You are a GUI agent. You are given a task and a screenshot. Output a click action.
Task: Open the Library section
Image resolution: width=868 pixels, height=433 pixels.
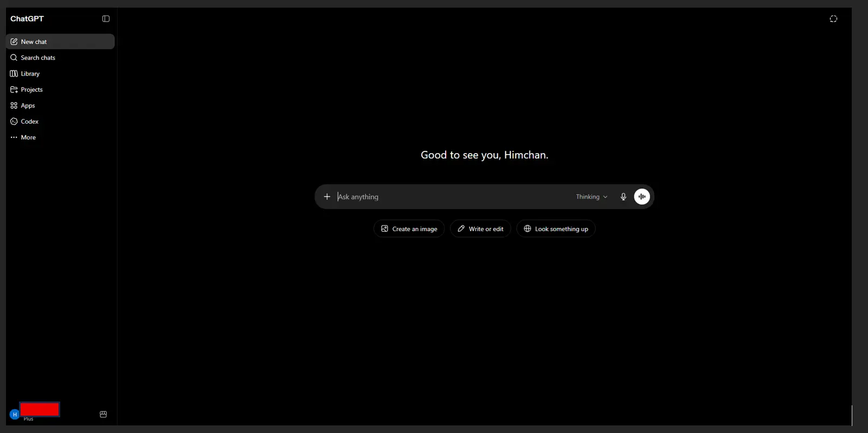60,74
